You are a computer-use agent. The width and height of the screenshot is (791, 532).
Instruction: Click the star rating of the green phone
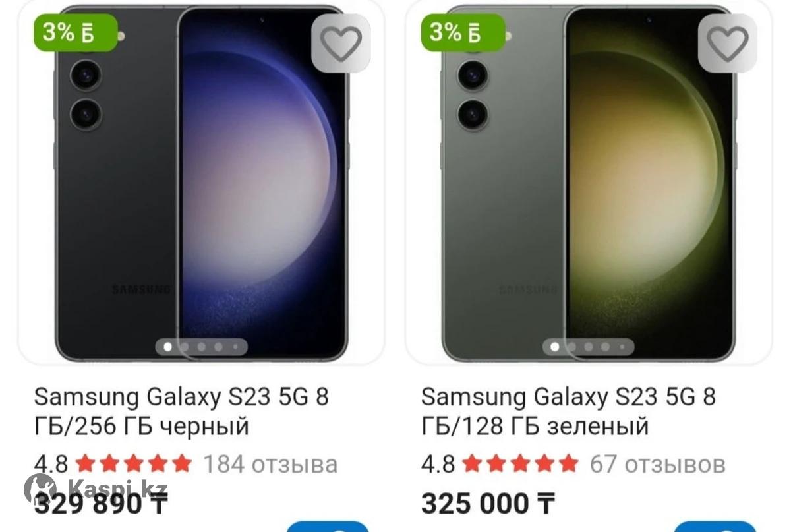pos(520,464)
